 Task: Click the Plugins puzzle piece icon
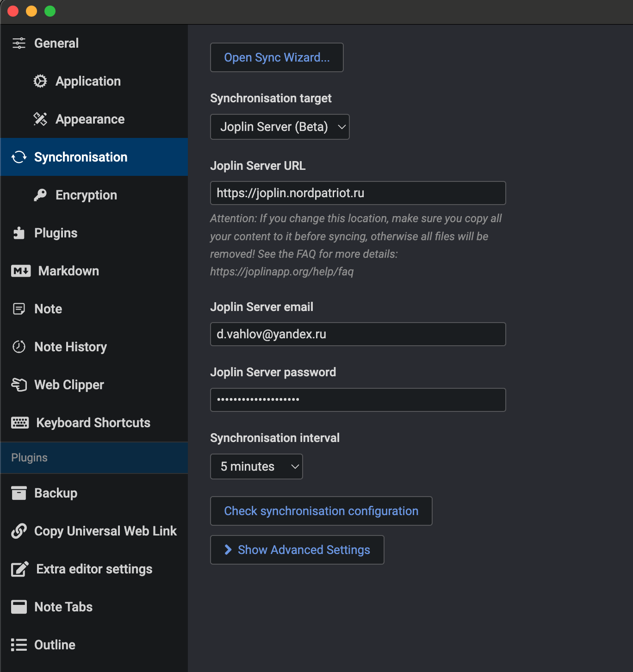(19, 233)
